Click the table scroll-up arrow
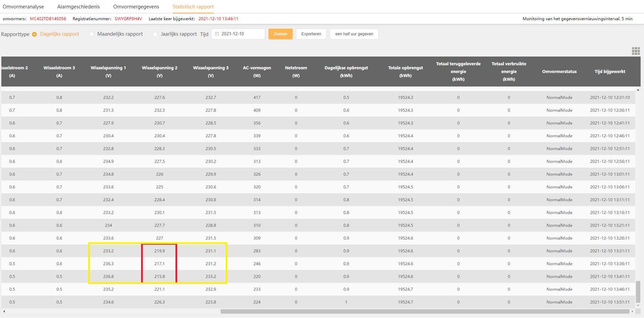Viewport: 644px width, 318px height. click(638, 90)
